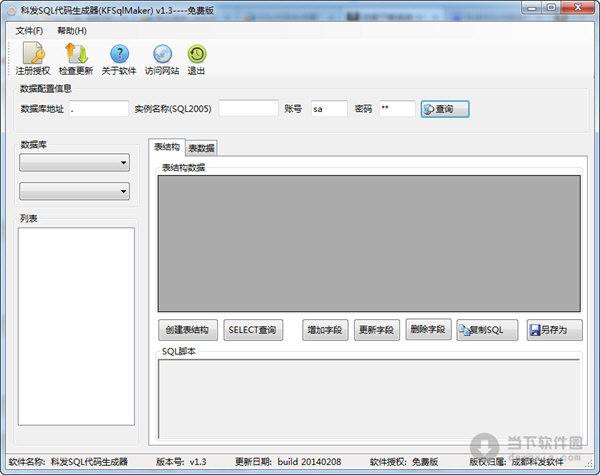Minimize the KFSqlMaker window
Viewport: 600px width, 475px height.
[x=532, y=8]
